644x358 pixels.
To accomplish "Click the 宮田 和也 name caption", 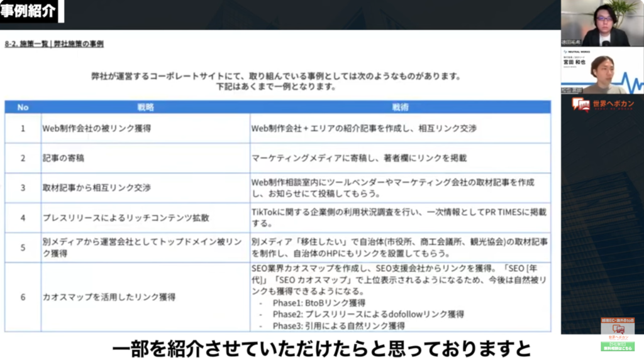I will pos(574,62).
